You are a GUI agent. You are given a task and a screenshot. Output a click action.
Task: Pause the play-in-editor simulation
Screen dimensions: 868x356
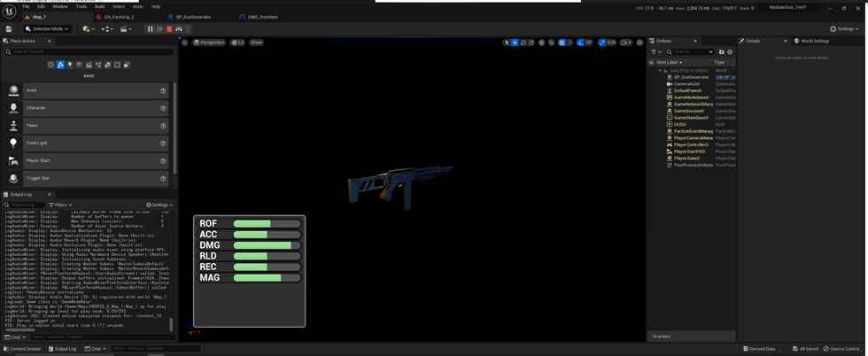coord(150,29)
